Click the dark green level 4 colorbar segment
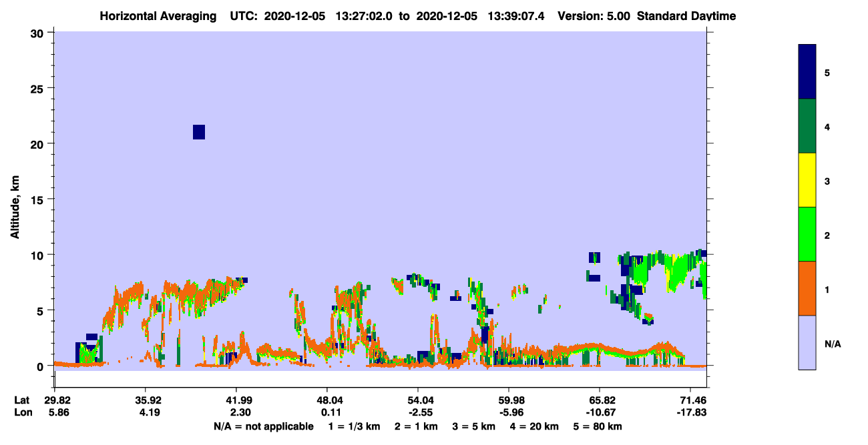This screenshot has width=868, height=445. [x=807, y=126]
